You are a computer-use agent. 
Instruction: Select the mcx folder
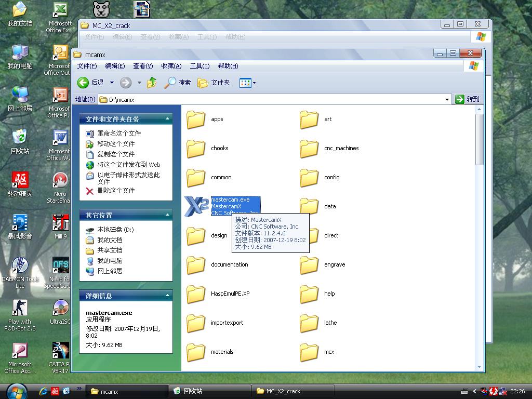317,352
